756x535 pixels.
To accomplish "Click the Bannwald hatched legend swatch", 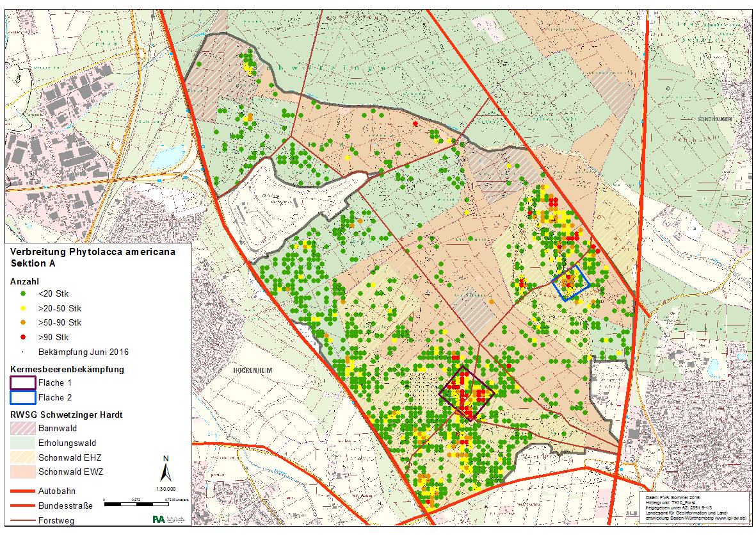I will click(x=22, y=428).
